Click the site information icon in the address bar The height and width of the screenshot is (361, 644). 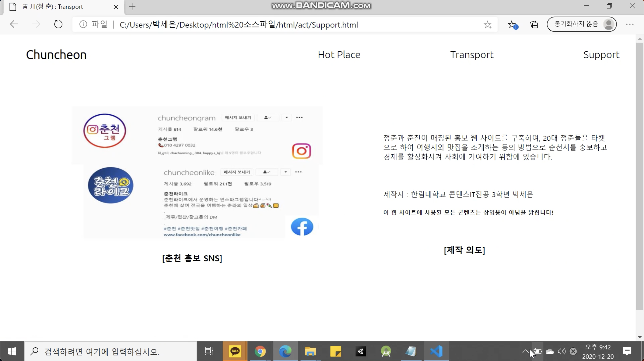83,24
